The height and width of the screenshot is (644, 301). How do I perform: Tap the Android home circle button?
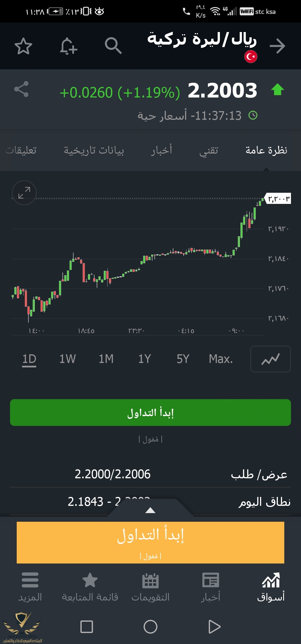(151, 627)
